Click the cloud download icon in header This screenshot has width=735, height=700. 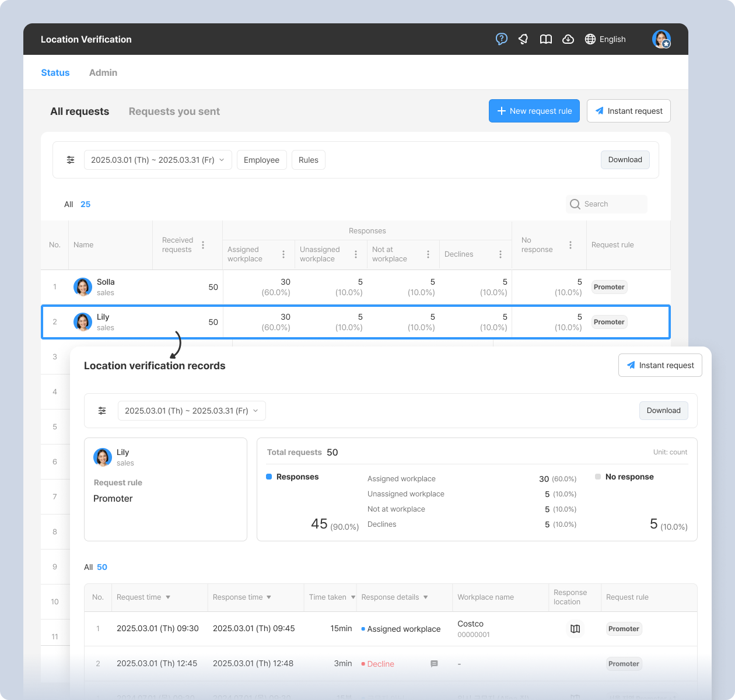coord(568,39)
